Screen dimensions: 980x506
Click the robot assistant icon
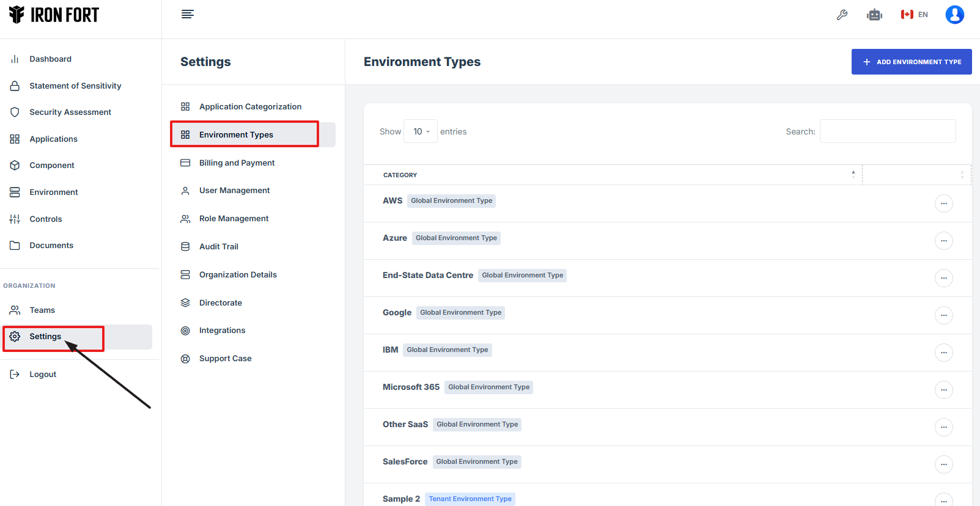pos(874,15)
